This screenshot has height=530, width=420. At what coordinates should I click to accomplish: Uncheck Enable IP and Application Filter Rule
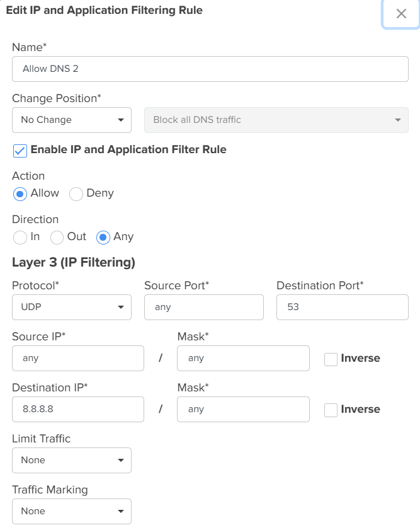(20, 151)
